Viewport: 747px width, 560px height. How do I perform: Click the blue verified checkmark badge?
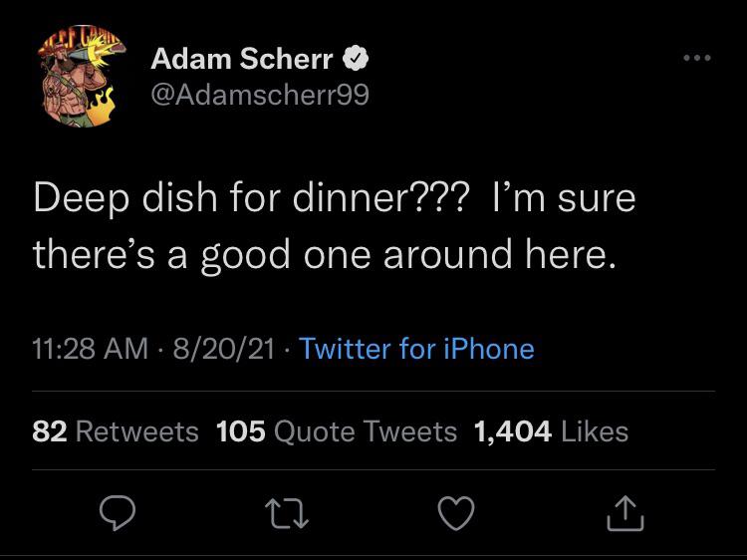pos(358,60)
